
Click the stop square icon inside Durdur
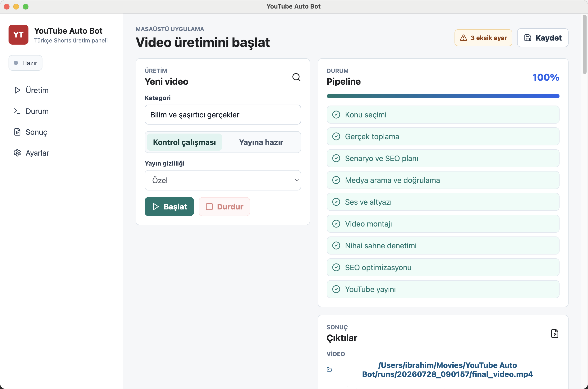[x=209, y=207]
